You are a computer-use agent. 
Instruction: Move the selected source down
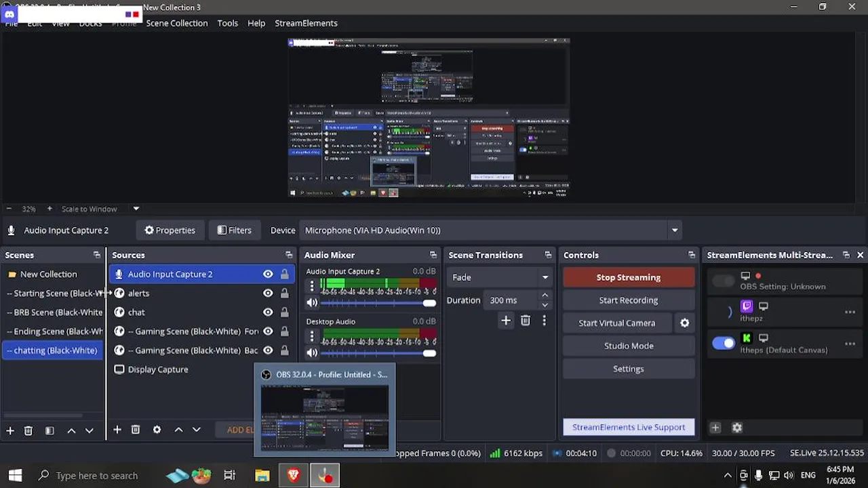tap(196, 430)
